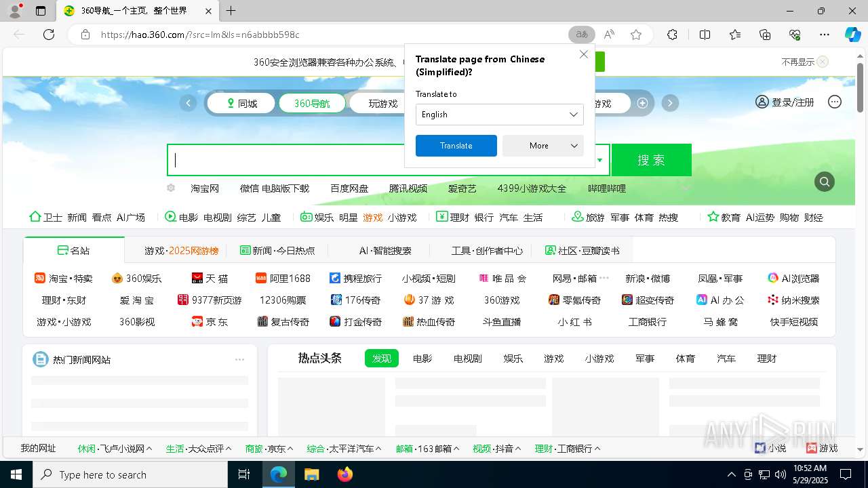
Task: Add page to favorites star icon
Action: pyautogui.click(x=635, y=35)
